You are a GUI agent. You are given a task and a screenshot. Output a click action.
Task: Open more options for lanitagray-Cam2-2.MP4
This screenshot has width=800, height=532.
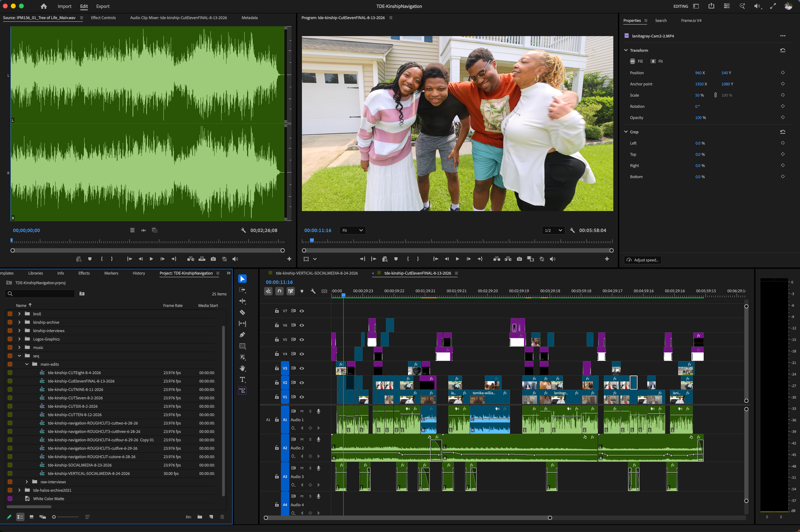pyautogui.click(x=783, y=35)
